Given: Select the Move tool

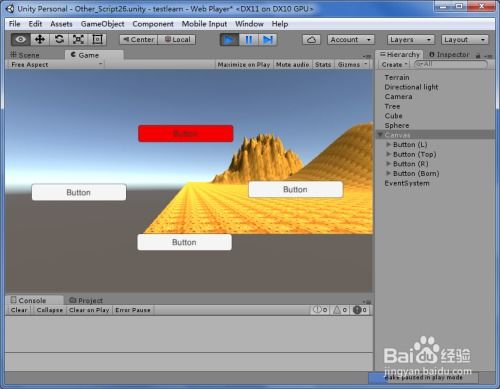Looking at the screenshot, I should tap(40, 39).
